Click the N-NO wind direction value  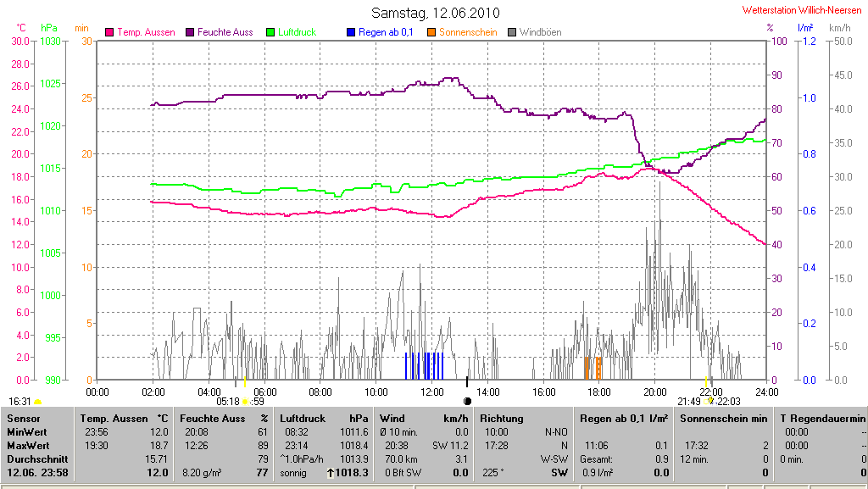pyautogui.click(x=556, y=432)
